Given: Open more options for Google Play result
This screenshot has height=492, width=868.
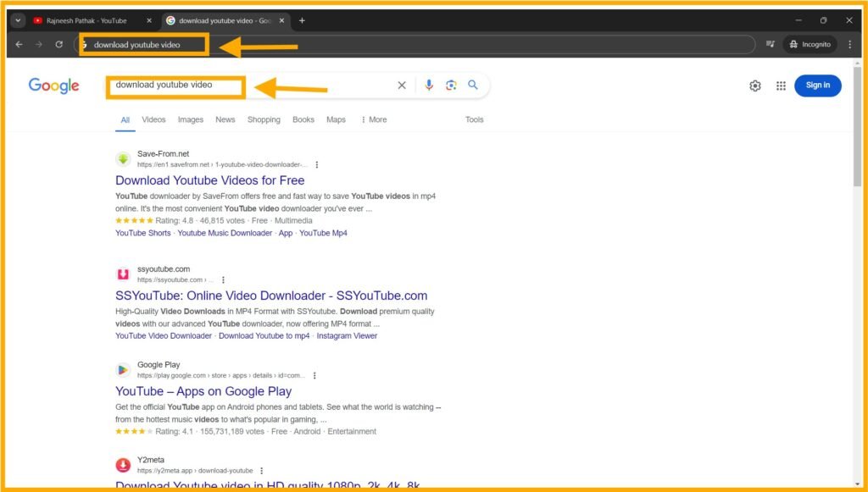Looking at the screenshot, I should (314, 376).
